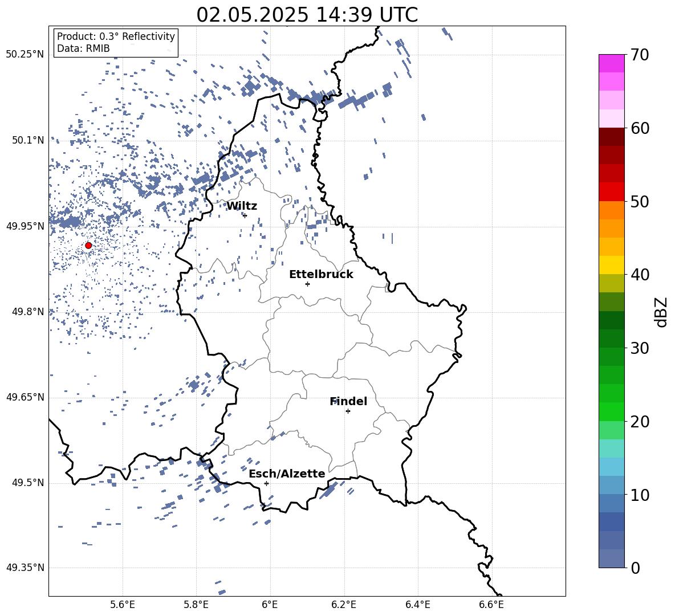Viewport: 675px width, 616px height.
Task: Click the Wiltz city label
Action: point(242,206)
